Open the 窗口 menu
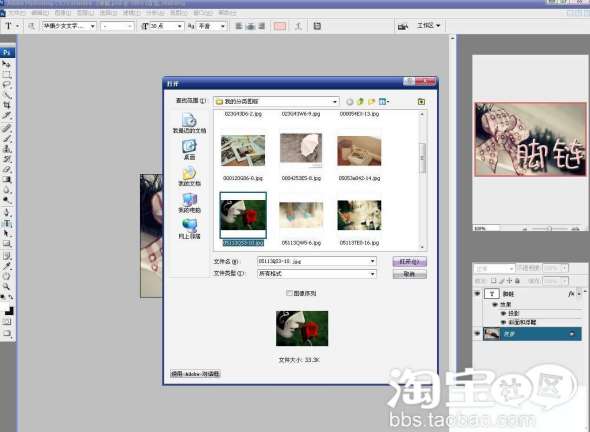 [202, 12]
